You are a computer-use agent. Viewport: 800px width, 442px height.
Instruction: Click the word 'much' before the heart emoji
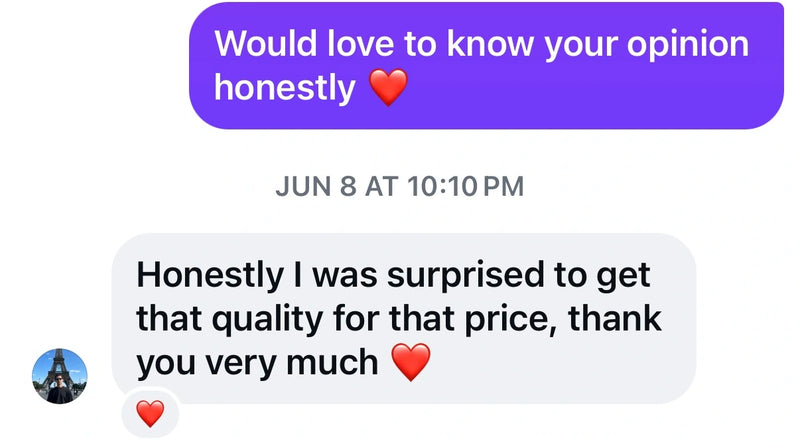click(332, 363)
